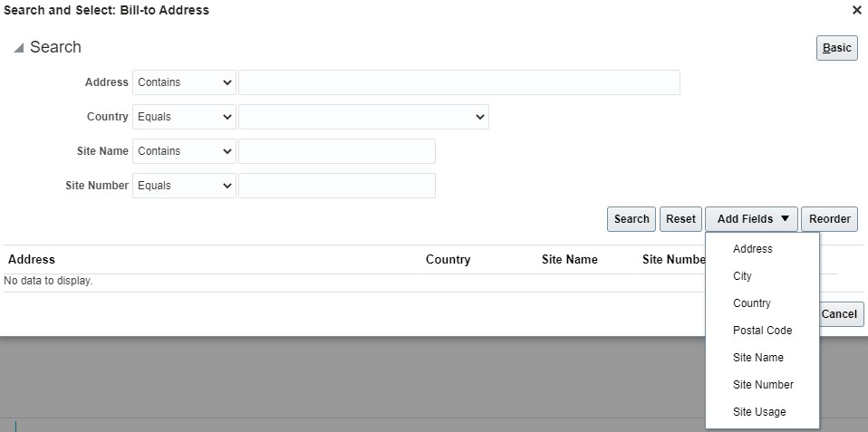Open the Site Name operator dropdown
This screenshot has width=868, height=432.
[184, 151]
